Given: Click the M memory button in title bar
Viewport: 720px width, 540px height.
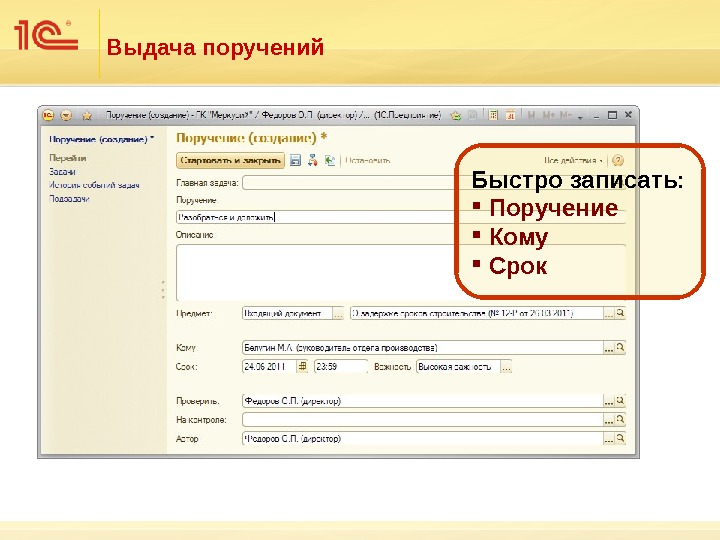Looking at the screenshot, I should (531, 115).
